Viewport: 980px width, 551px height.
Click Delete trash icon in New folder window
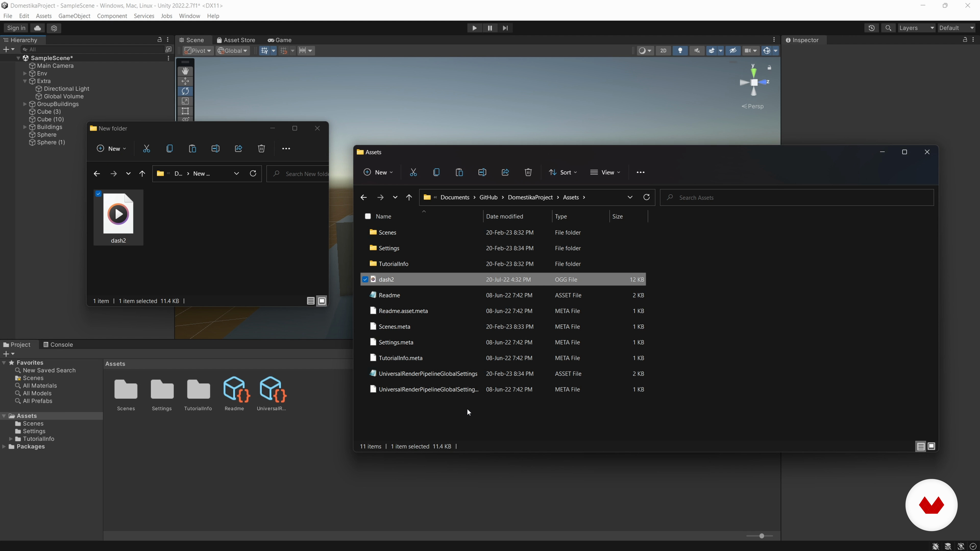click(261, 149)
